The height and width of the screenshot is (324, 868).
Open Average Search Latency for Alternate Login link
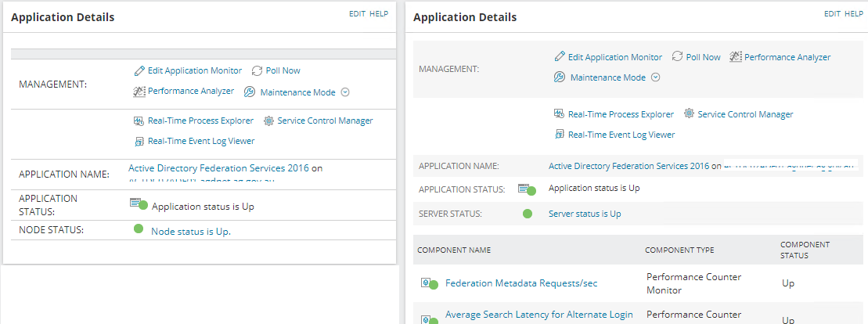[538, 315]
